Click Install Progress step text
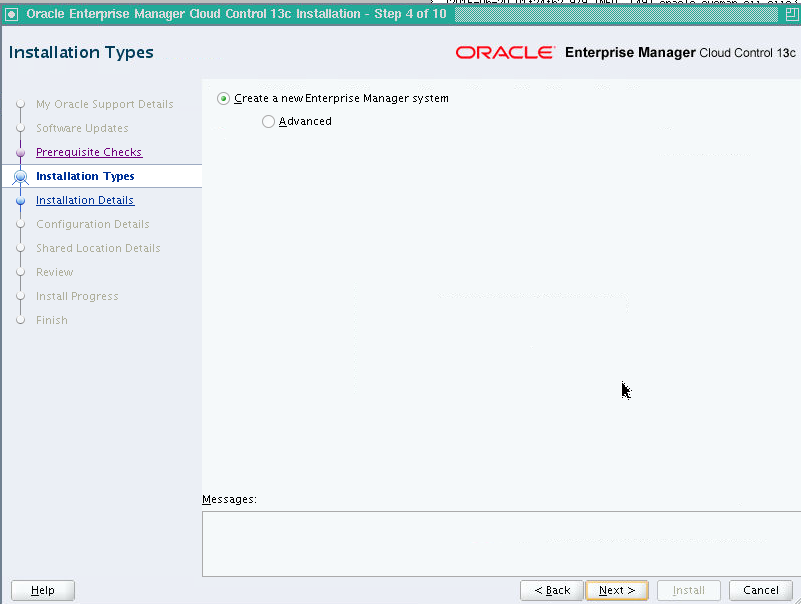 pos(77,296)
